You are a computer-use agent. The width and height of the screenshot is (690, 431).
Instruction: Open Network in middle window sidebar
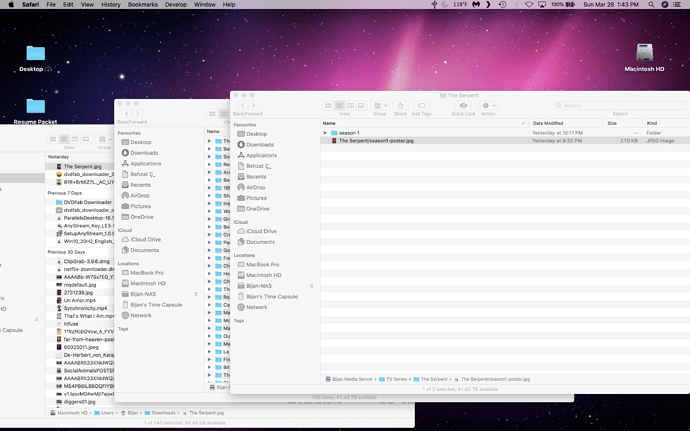point(136,315)
